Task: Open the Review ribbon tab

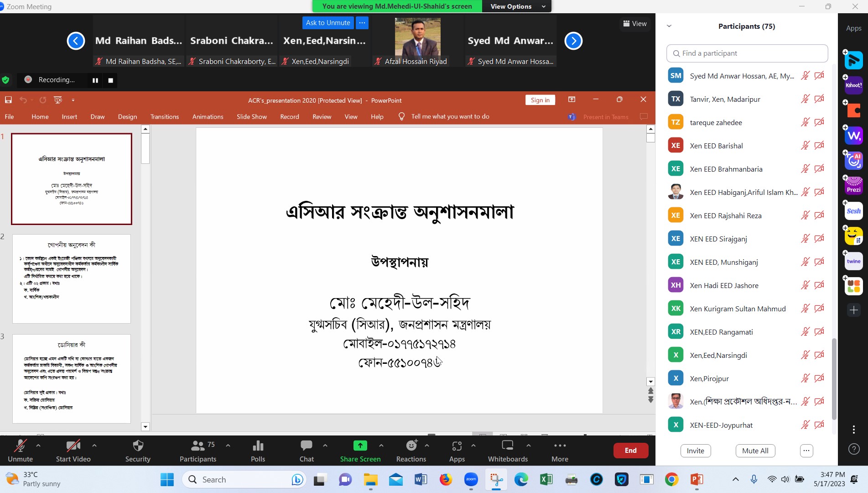Action: 322,116
